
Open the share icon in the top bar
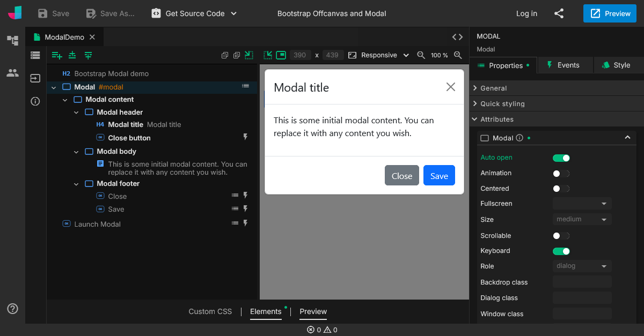point(559,13)
